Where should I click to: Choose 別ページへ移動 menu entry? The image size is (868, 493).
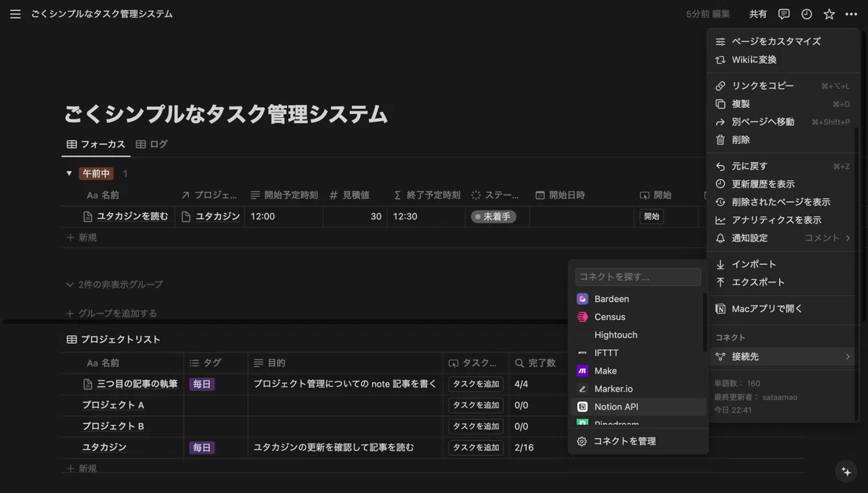(x=783, y=122)
